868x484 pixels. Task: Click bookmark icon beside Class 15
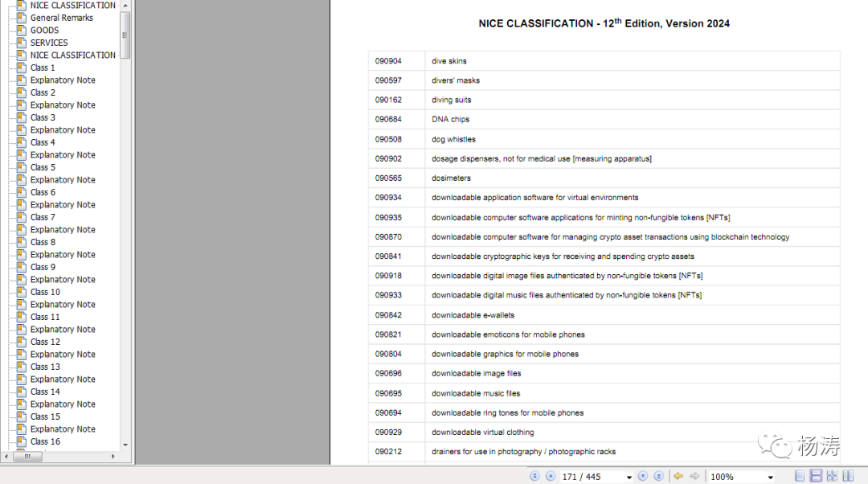click(x=22, y=416)
